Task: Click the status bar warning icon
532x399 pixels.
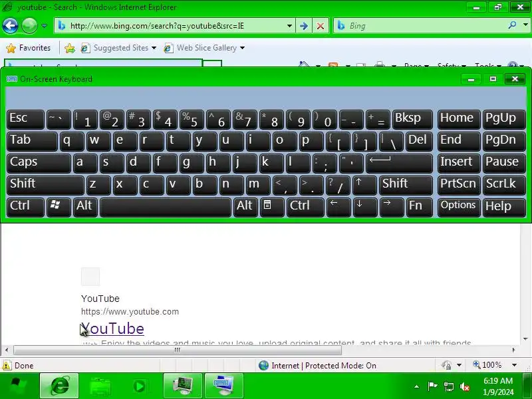Action: pos(6,365)
